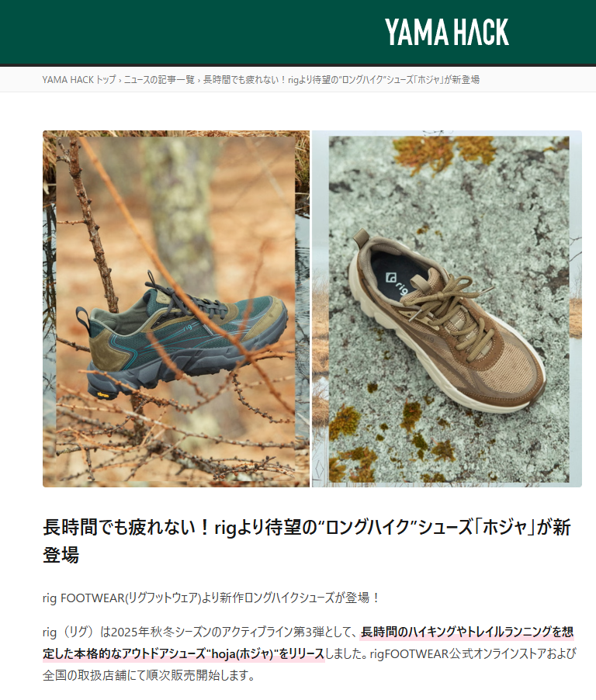Open the green rig shoe photo
Image resolution: width=596 pixels, height=700 pixels.
coord(176,309)
